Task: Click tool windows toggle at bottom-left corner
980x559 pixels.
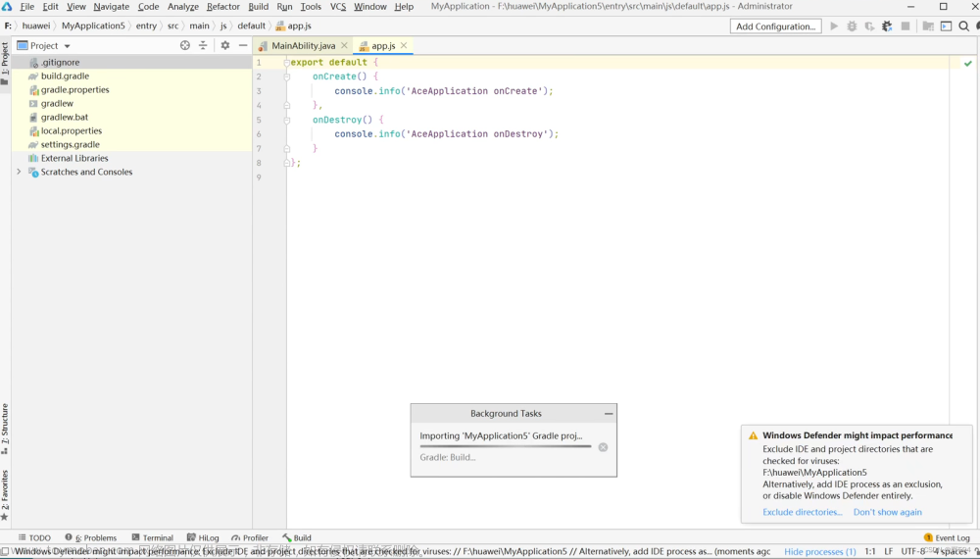Action: coord(5,552)
